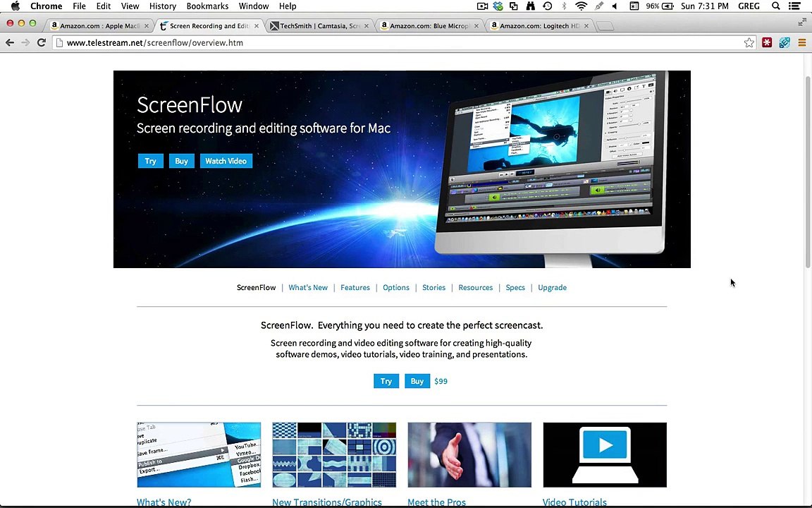Click the $99 price link
Screen dimensions: 812x508
[x=441, y=381]
